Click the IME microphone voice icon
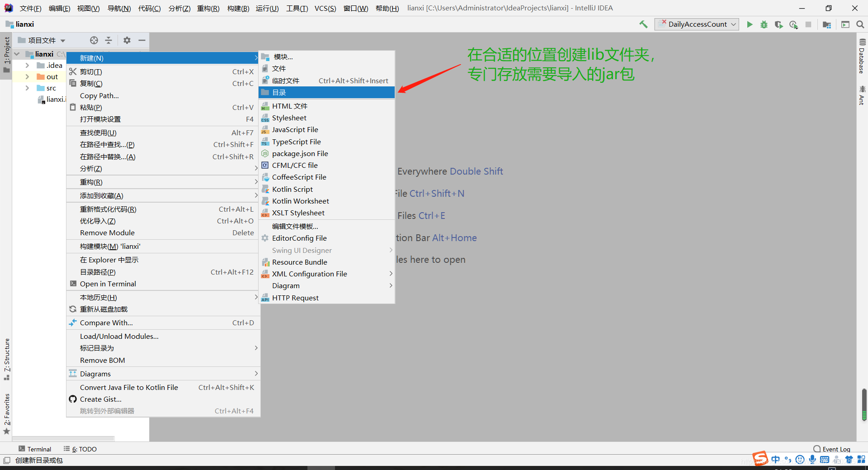Screen dimensions: 868x470 pos(812,460)
